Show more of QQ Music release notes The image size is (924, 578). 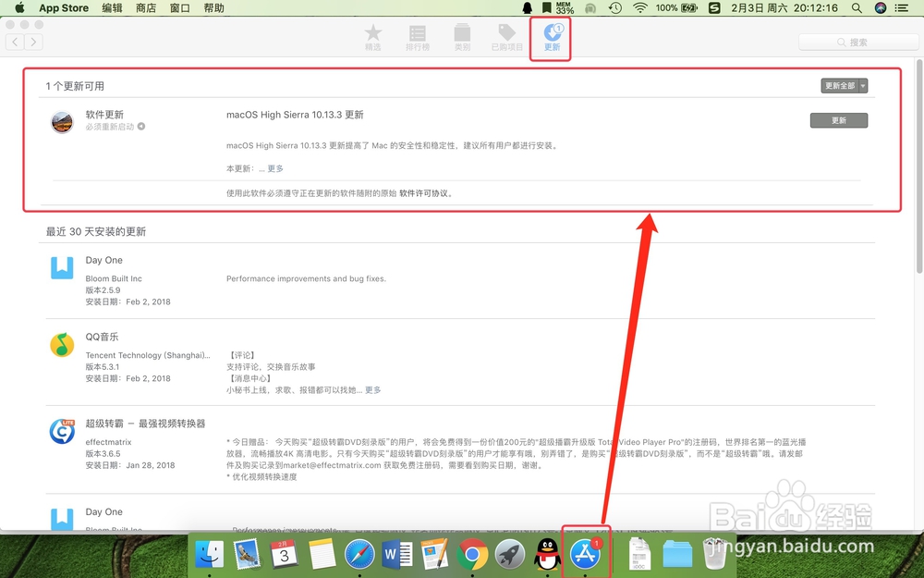coord(373,390)
